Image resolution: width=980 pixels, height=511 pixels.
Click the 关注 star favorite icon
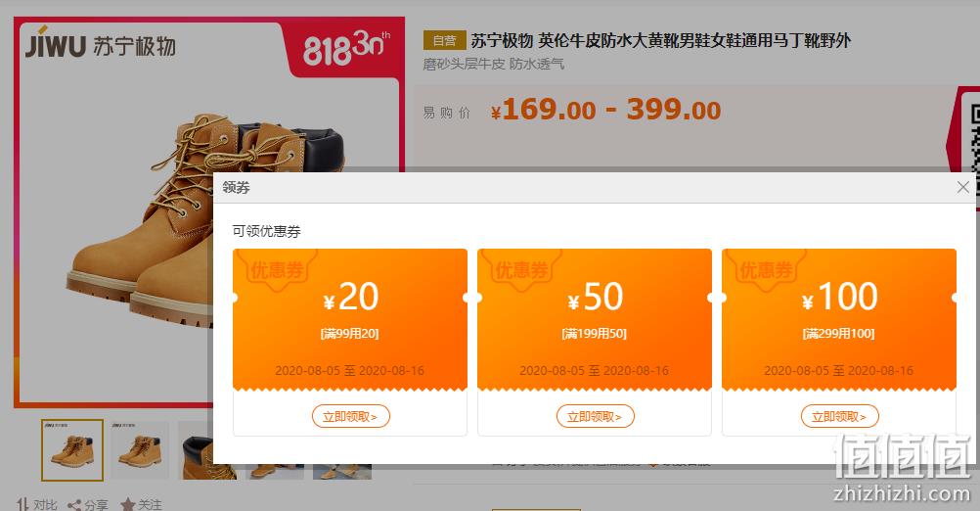click(x=127, y=505)
